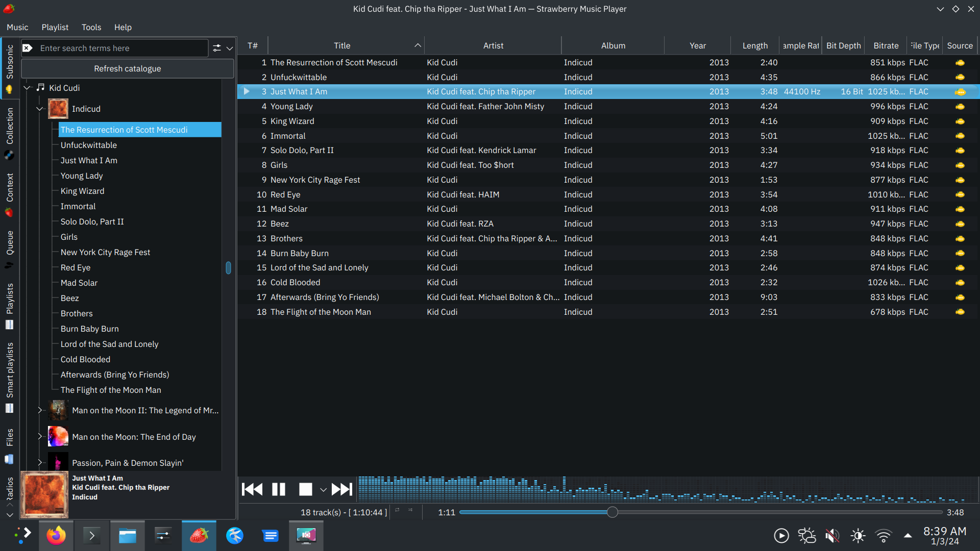Show more sidebar tabs with bottom chevron
The width and height of the screenshot is (980, 551).
click(x=9, y=515)
